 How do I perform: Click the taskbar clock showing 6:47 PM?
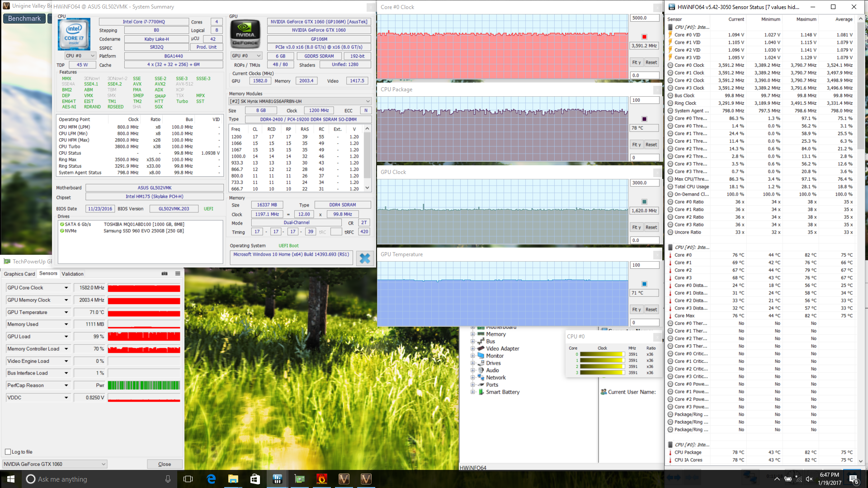coord(830,479)
